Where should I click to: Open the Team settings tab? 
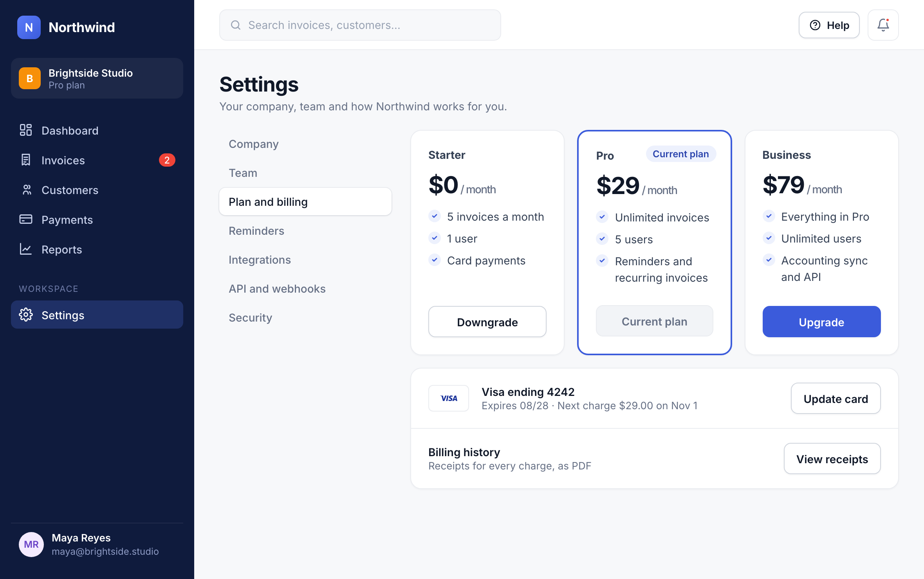[305, 173]
